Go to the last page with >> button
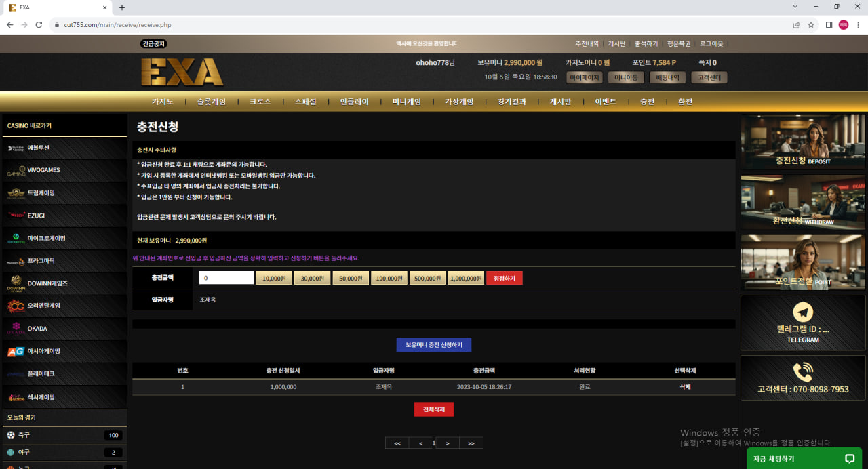 pos(471,443)
